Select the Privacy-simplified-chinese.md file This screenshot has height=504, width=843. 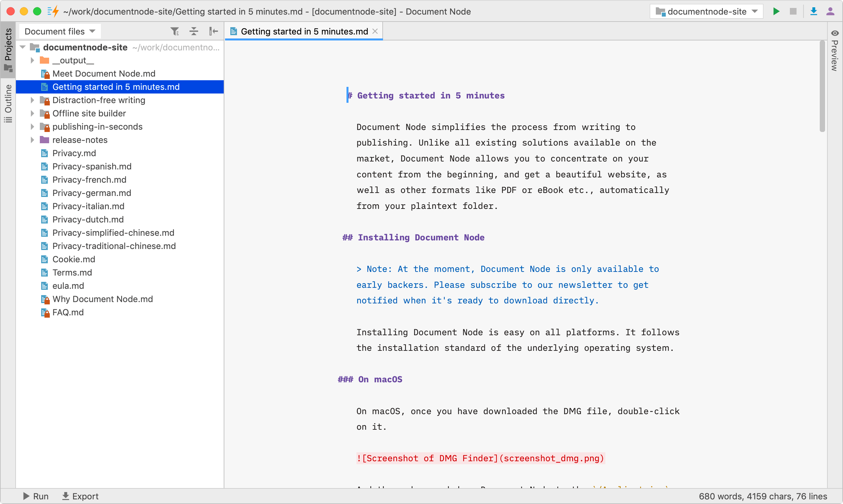tap(113, 233)
